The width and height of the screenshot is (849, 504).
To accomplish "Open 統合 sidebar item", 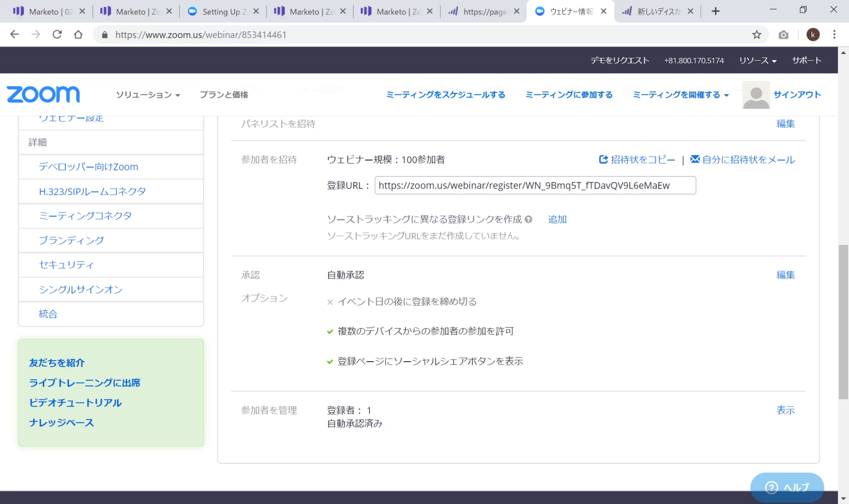I will (48, 314).
